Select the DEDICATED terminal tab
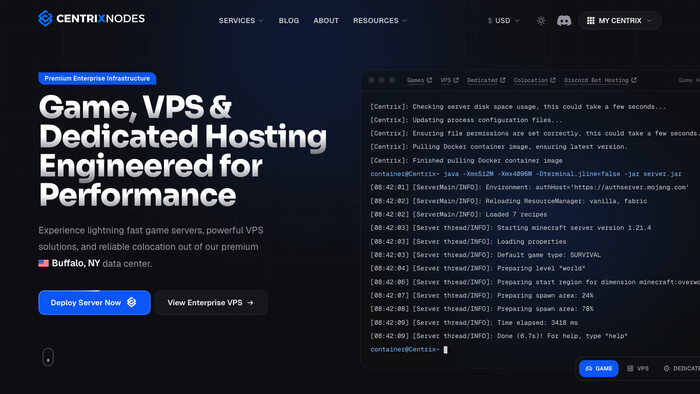700x394 pixels. tap(681, 369)
